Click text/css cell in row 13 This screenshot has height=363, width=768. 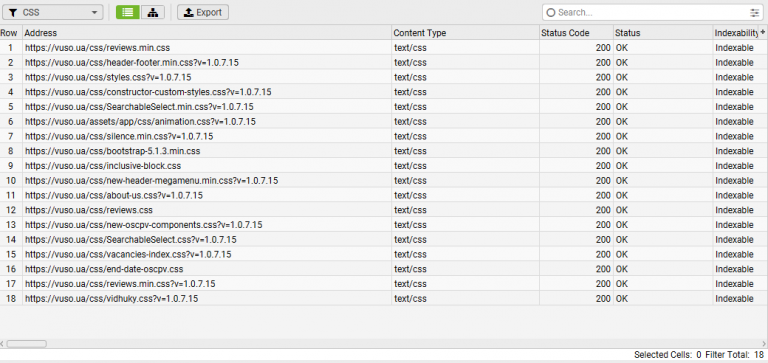point(465,225)
